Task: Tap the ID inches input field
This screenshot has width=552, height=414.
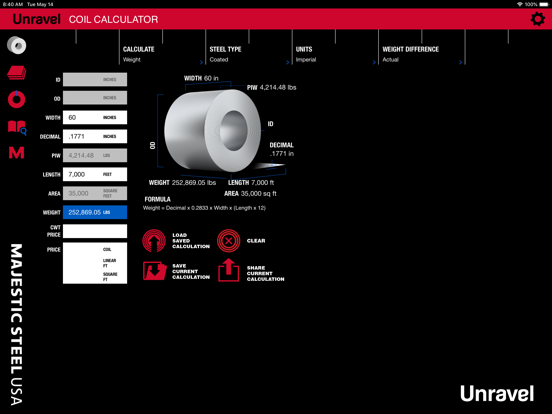Action: [95, 80]
